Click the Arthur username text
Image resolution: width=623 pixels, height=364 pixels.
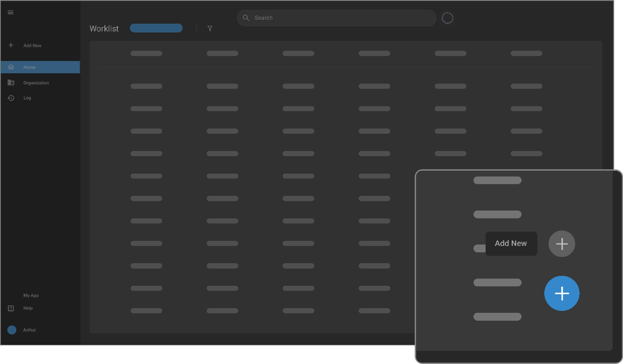(x=30, y=330)
